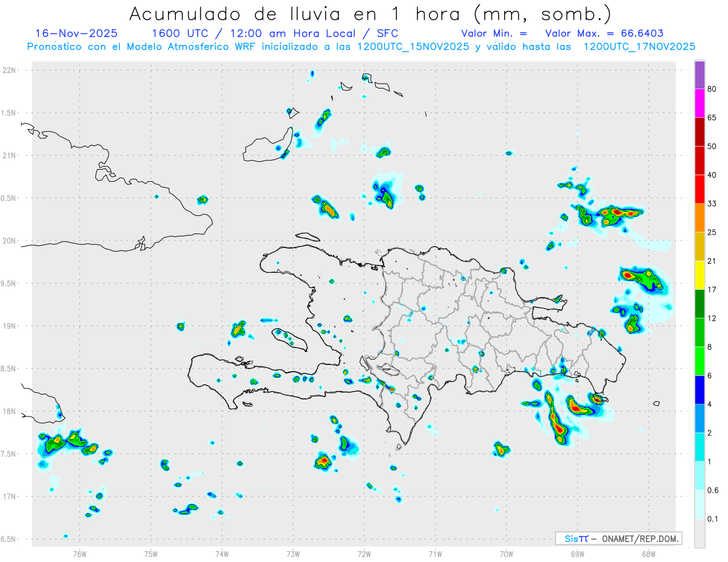Select the '18N' latitude label
This screenshot has height=562, width=728.
click(8, 411)
